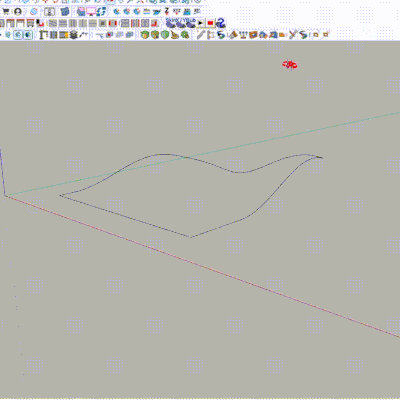Click the blue numeral 2 icon
Image resolution: width=400 pixels, height=400 pixels.
220,23
